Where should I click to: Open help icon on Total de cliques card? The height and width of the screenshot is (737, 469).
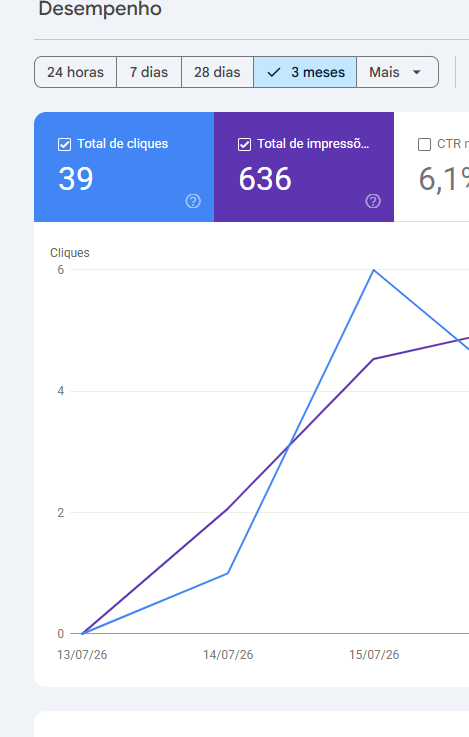point(193,201)
